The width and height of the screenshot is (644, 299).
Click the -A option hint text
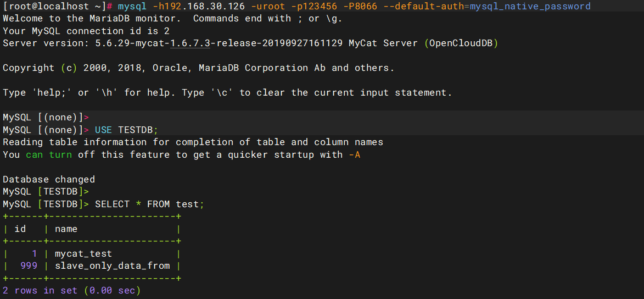coord(355,154)
